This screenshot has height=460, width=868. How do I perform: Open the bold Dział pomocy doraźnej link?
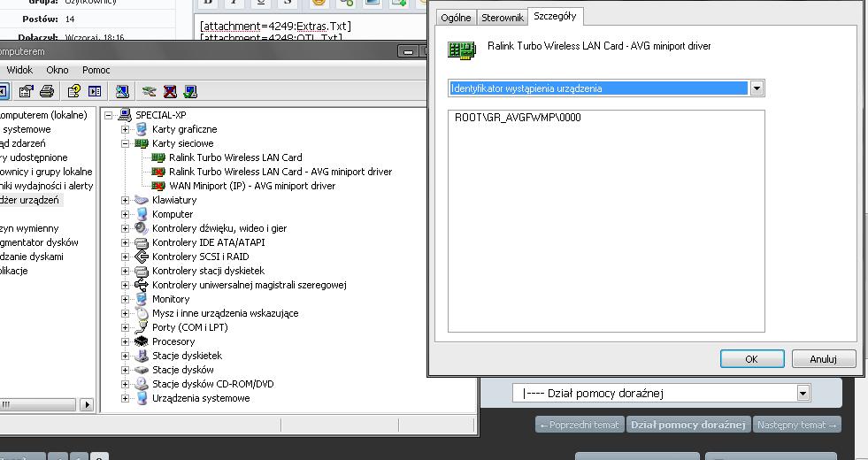click(688, 425)
